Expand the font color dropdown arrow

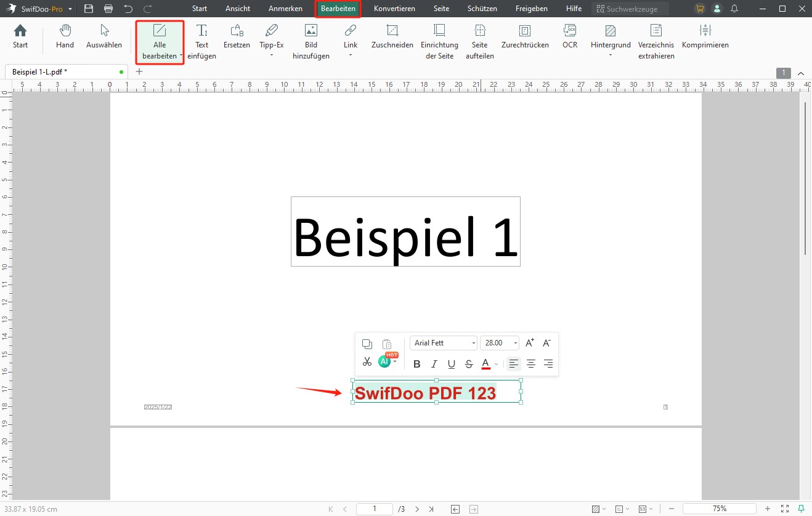click(497, 364)
